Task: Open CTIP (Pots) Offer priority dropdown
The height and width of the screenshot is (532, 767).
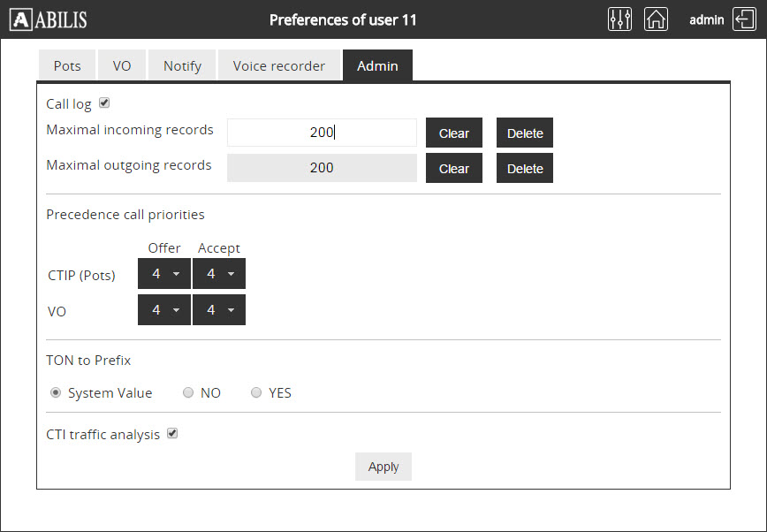Action: 164,274
